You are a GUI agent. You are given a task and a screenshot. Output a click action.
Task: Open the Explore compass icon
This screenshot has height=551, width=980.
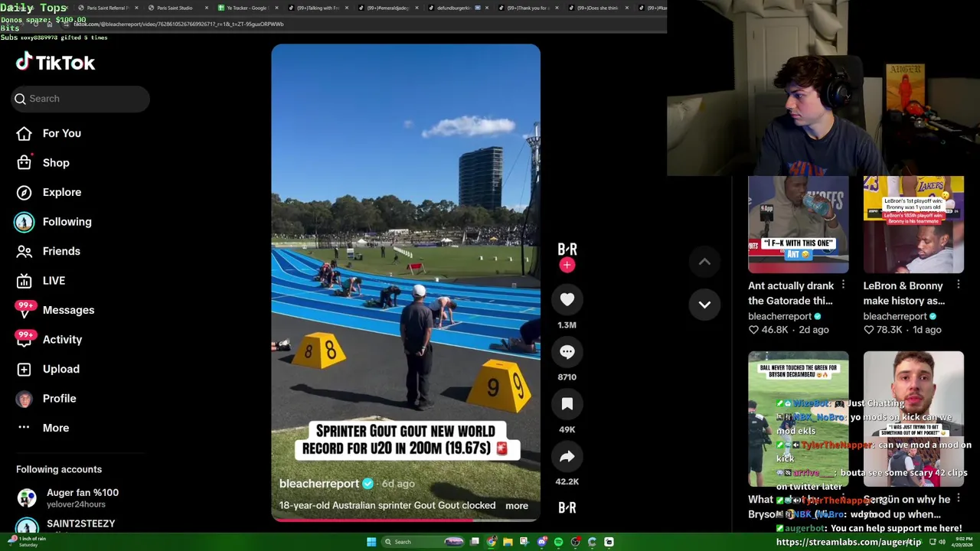tap(24, 192)
